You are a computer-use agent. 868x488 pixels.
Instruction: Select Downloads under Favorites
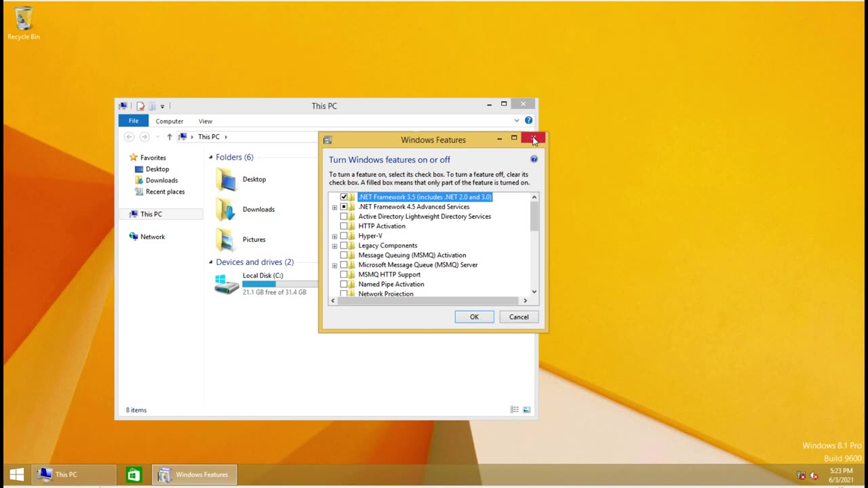click(161, 180)
